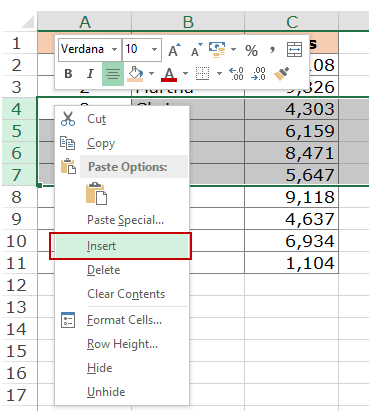The image size is (373, 411).
Task: Choose Clear Contents menu entry
Action: pos(122,294)
